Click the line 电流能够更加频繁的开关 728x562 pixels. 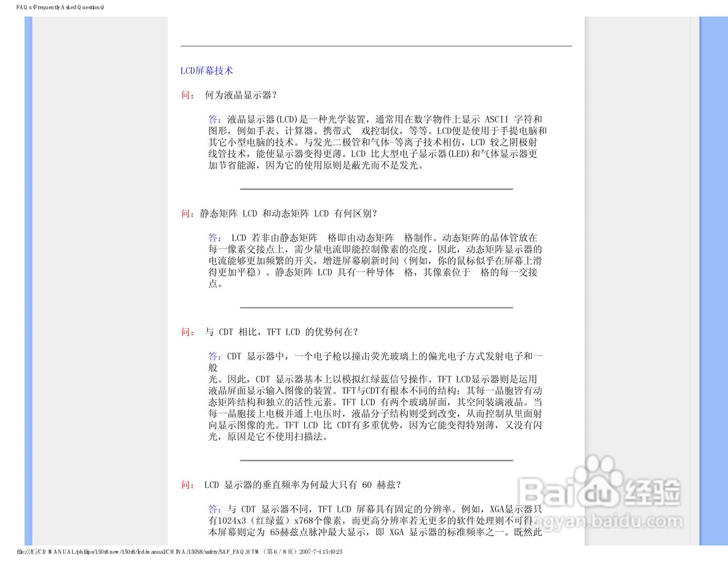[375, 260]
